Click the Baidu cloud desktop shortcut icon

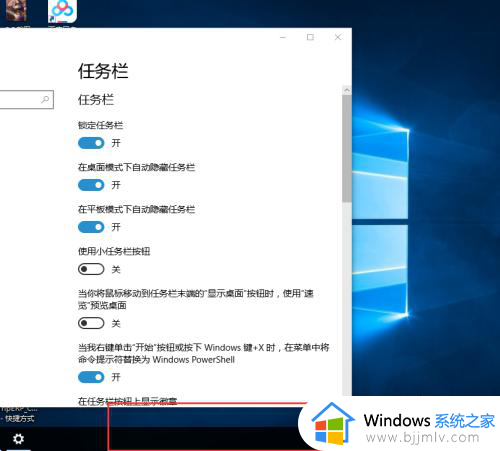tap(62, 11)
